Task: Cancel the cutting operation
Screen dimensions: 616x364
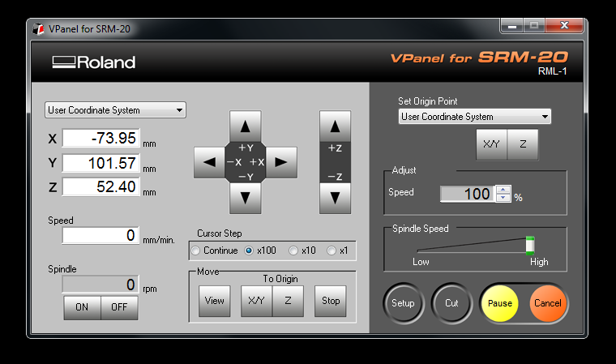Action: tap(548, 303)
